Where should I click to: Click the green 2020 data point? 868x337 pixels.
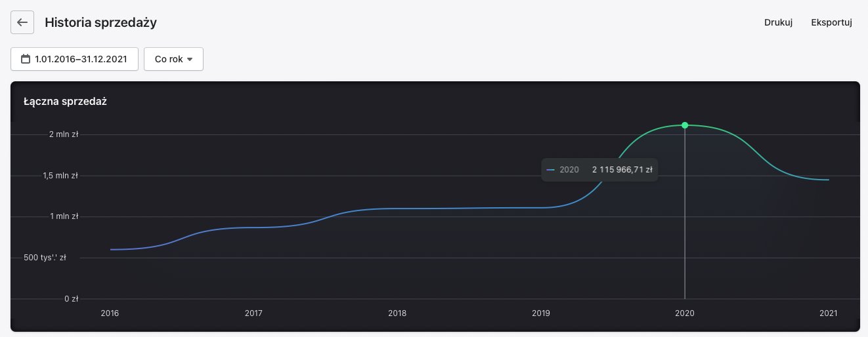pyautogui.click(x=685, y=125)
